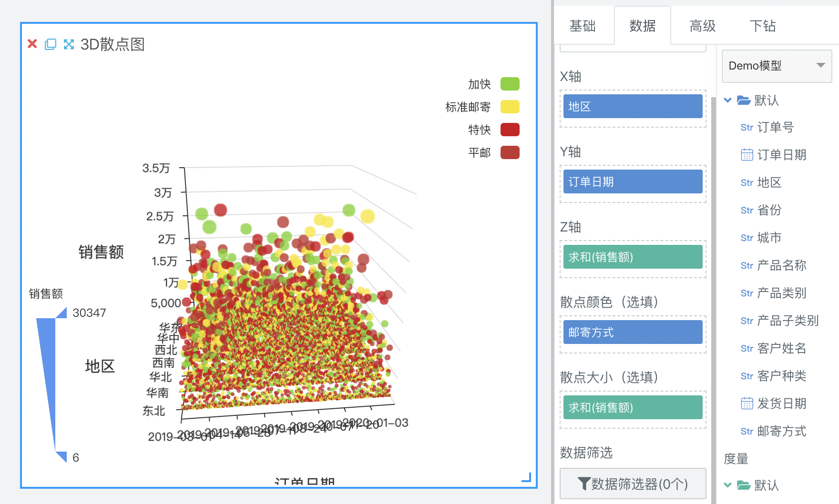Click the filter icon in 数据筛选器 button
This screenshot has height=504, width=839.
pyautogui.click(x=584, y=483)
